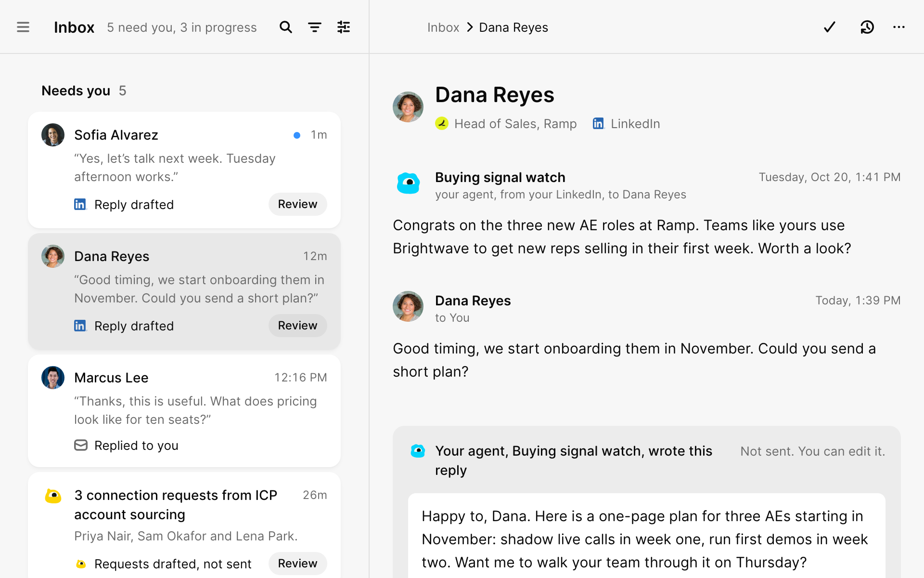The width and height of the screenshot is (924, 578).
Task: Open the more options ellipsis menu
Action: pos(898,27)
